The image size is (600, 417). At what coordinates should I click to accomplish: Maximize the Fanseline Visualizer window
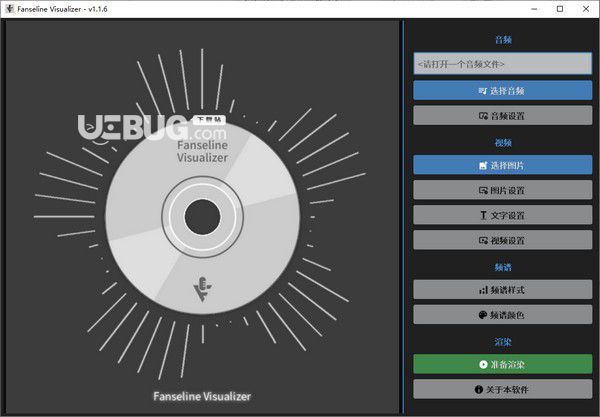click(x=560, y=9)
